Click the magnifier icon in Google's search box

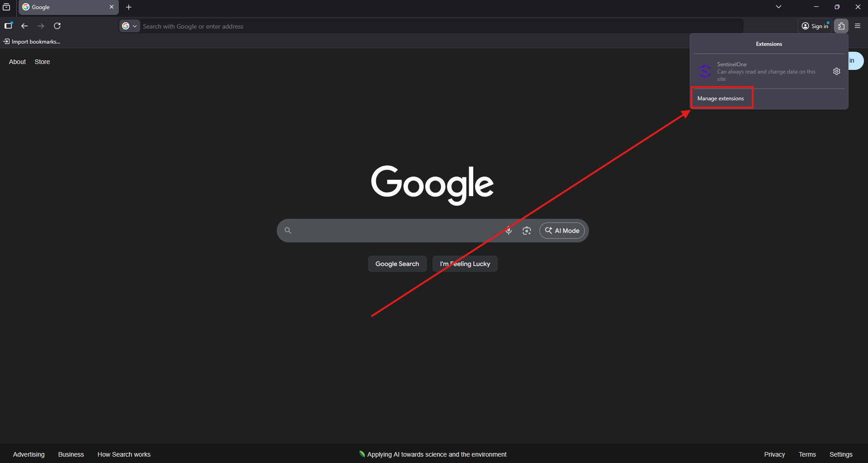tap(288, 231)
